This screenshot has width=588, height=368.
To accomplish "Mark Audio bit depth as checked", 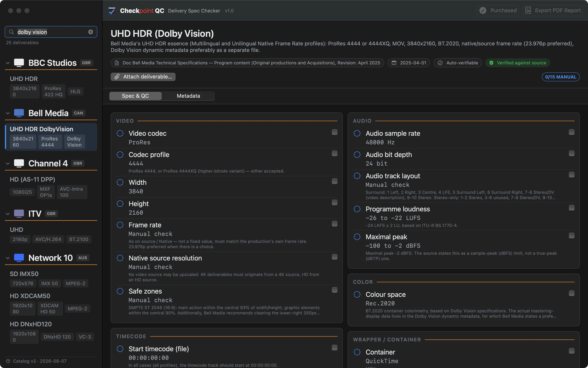I will click(572, 153).
